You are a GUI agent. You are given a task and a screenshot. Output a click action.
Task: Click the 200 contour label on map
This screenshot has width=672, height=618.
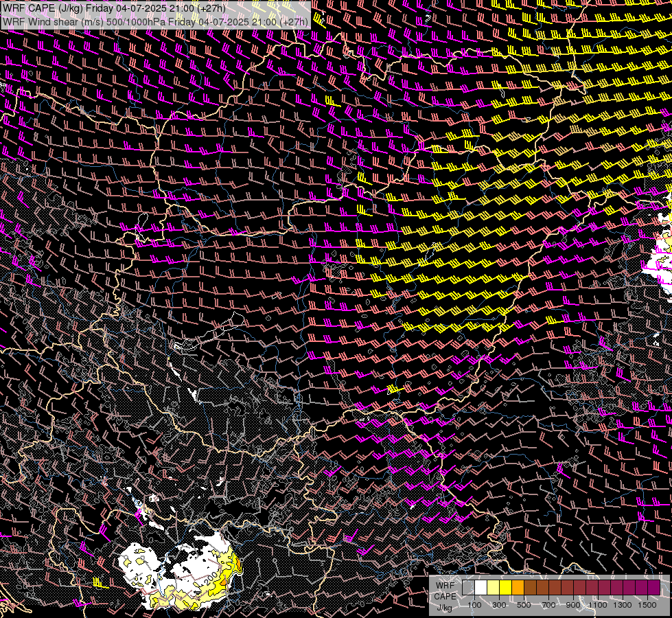tap(211, 577)
